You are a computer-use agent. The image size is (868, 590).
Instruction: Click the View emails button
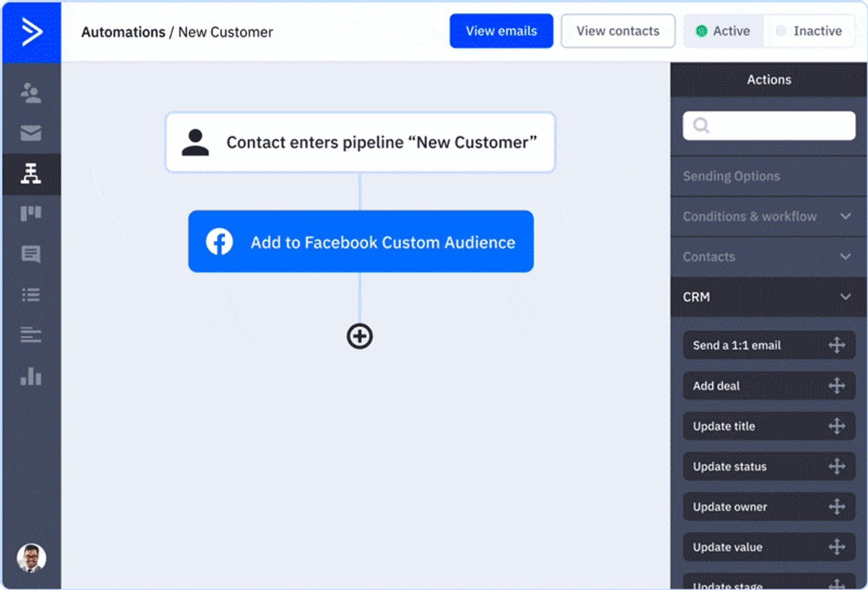pyautogui.click(x=501, y=31)
